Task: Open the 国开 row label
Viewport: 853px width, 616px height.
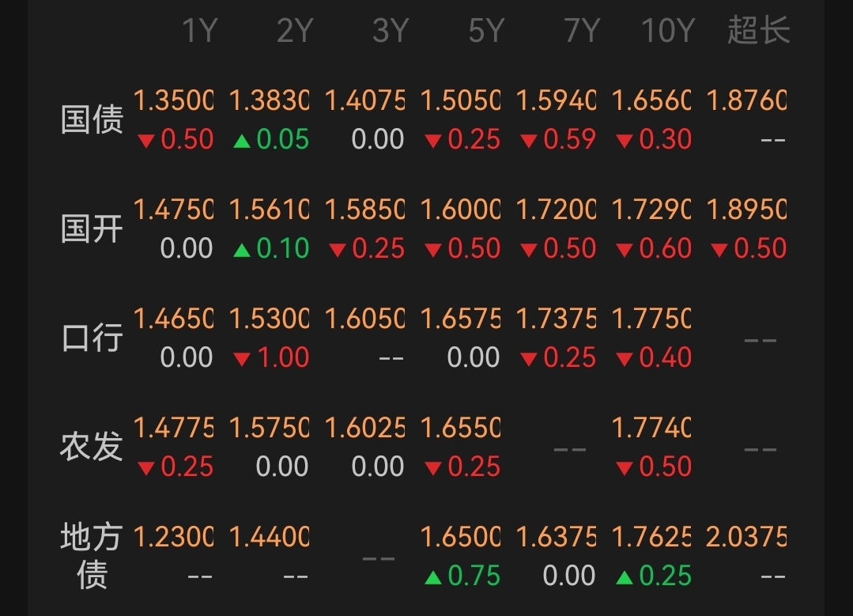Action: point(92,229)
